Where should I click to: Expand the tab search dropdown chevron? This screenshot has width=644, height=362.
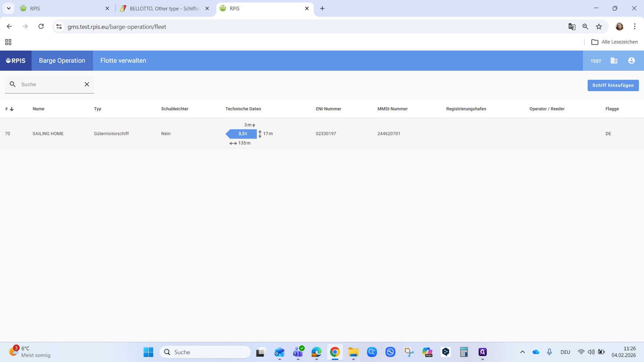(9, 8)
